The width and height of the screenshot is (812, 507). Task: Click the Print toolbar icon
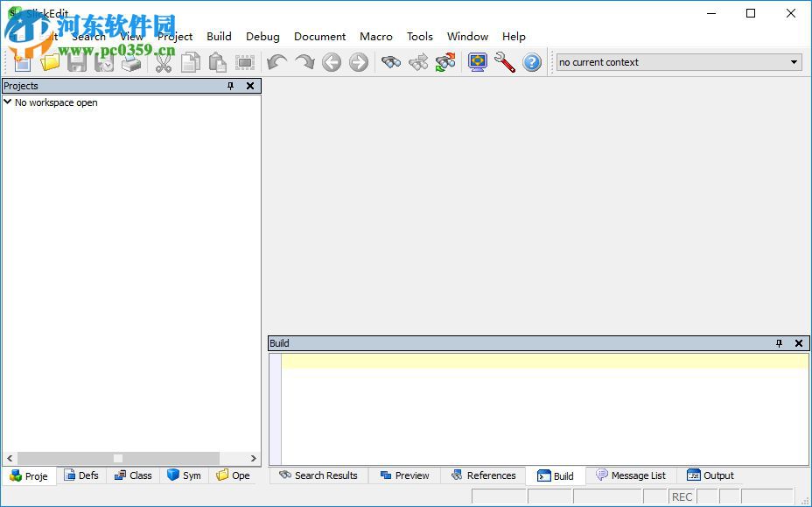[131, 62]
